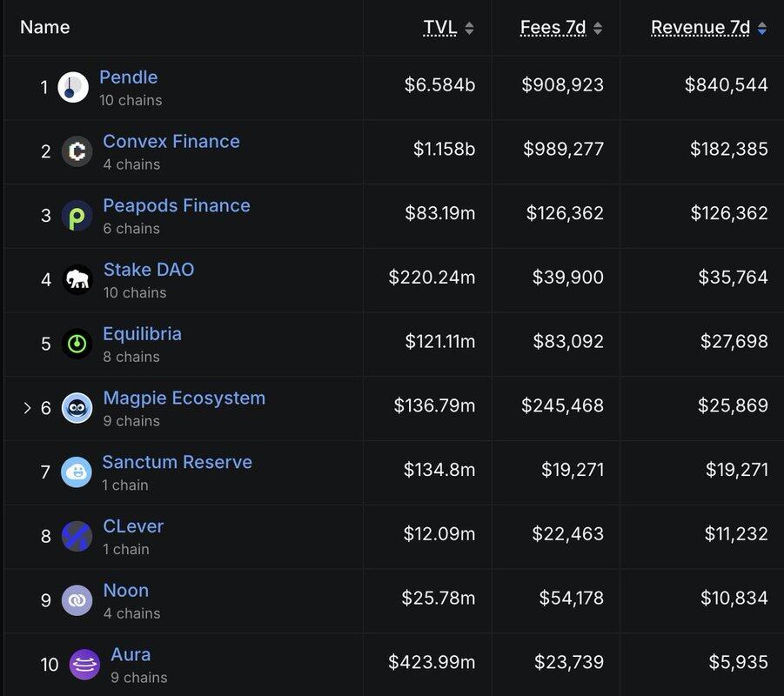This screenshot has height=696, width=784.
Task: Expand the Magpie Ecosystem row chevron
Action: click(x=27, y=408)
